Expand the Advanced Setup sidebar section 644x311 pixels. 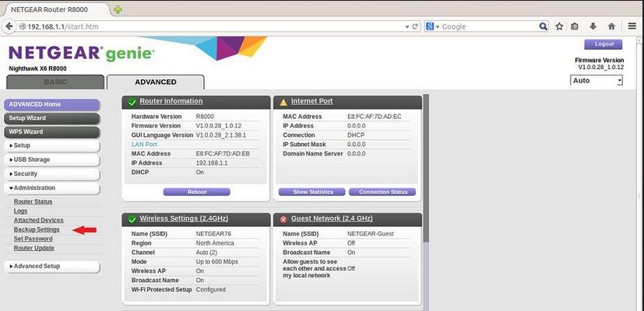pyautogui.click(x=51, y=267)
